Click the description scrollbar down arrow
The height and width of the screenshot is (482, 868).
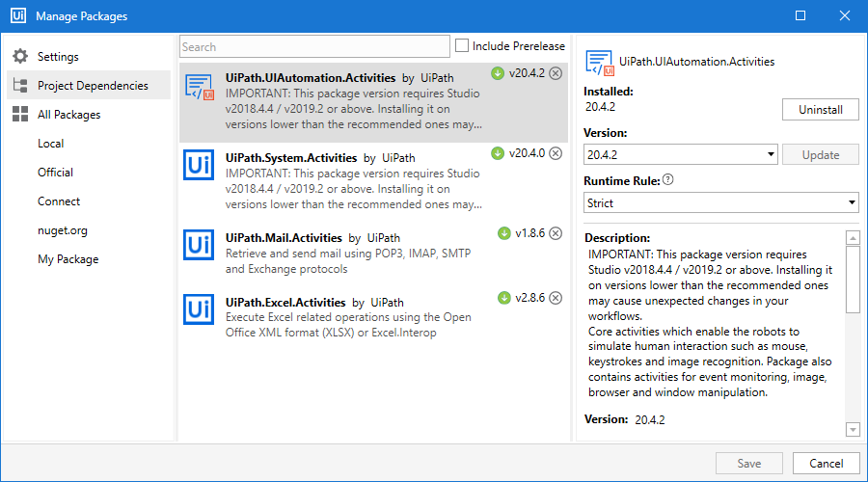853,429
